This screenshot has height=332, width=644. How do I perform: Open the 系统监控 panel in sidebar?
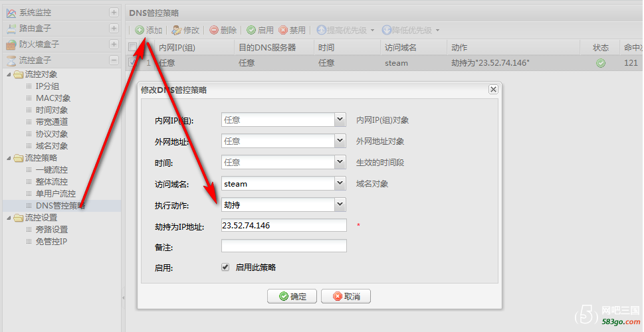tap(35, 13)
